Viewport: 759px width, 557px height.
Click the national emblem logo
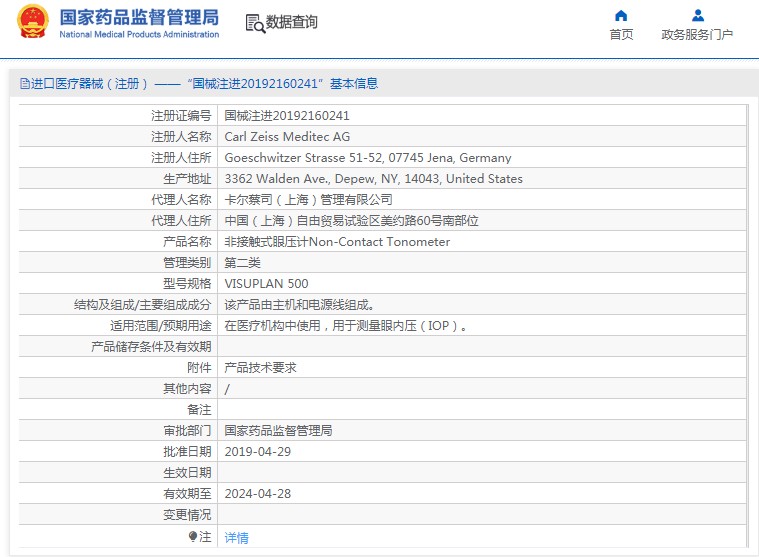click(x=33, y=22)
